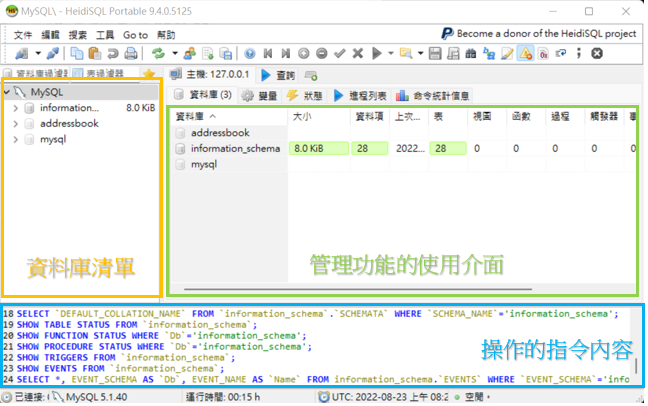Select mysql in the database tree
This screenshot has width=648, height=406.
pyautogui.click(x=53, y=139)
